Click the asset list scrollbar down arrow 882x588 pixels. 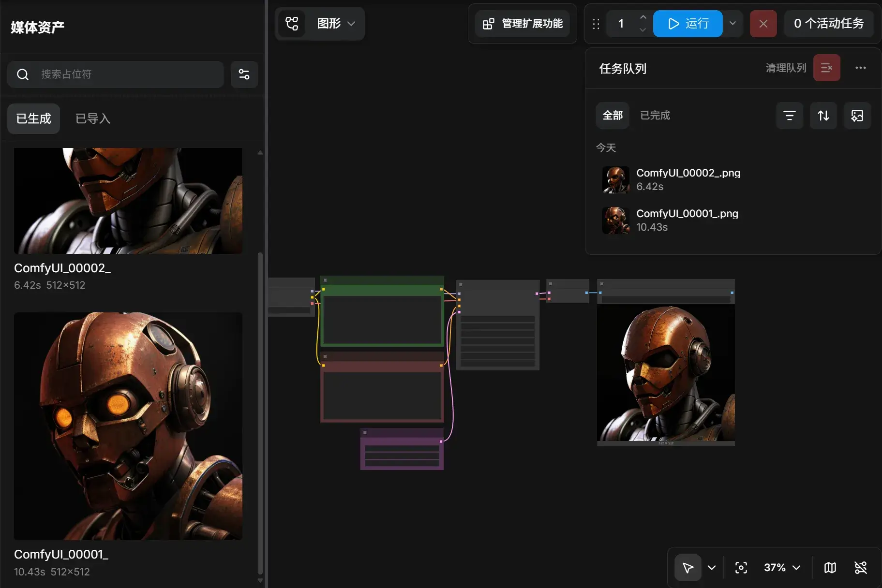pos(260,580)
